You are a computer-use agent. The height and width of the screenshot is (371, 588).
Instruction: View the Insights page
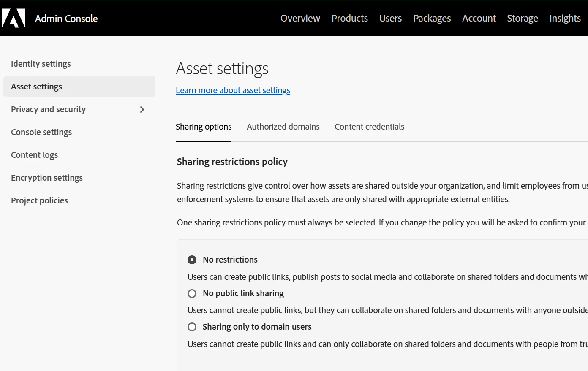(x=565, y=18)
